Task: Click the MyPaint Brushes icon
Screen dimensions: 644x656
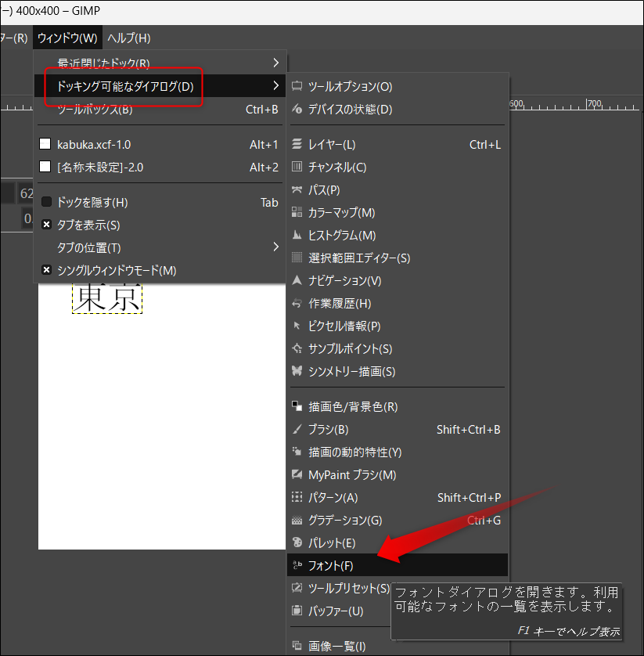Action: pos(297,474)
